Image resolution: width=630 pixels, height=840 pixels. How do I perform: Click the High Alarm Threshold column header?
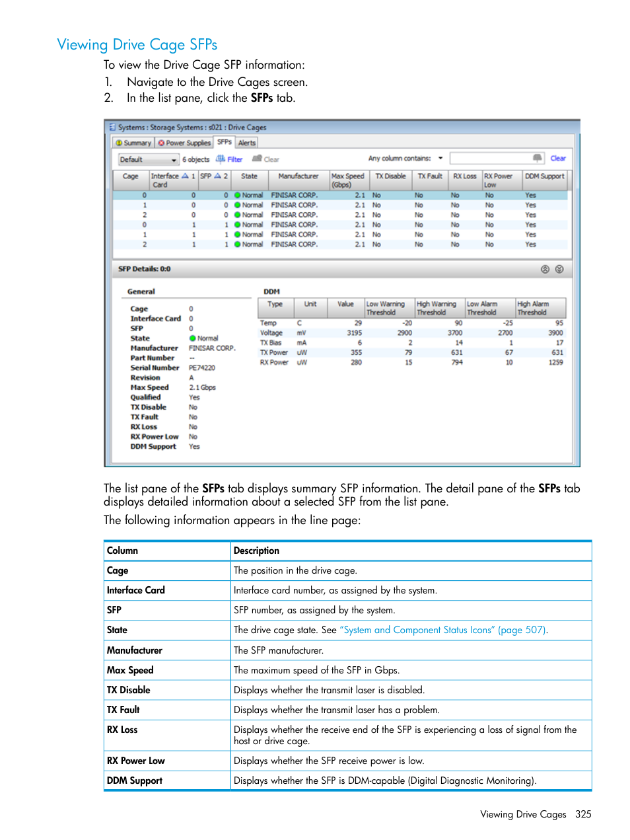coord(541,308)
